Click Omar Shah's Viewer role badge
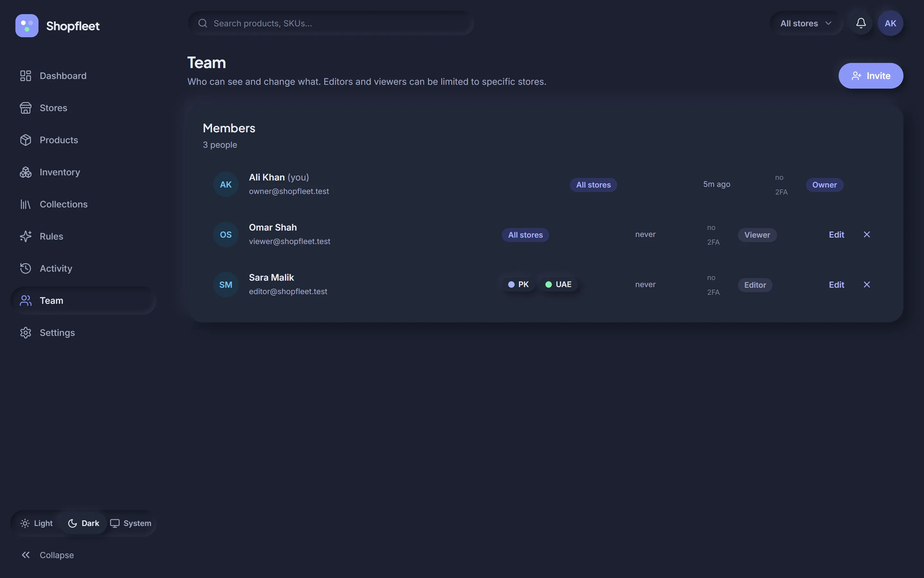The height and width of the screenshot is (578, 924). pyautogui.click(x=757, y=235)
